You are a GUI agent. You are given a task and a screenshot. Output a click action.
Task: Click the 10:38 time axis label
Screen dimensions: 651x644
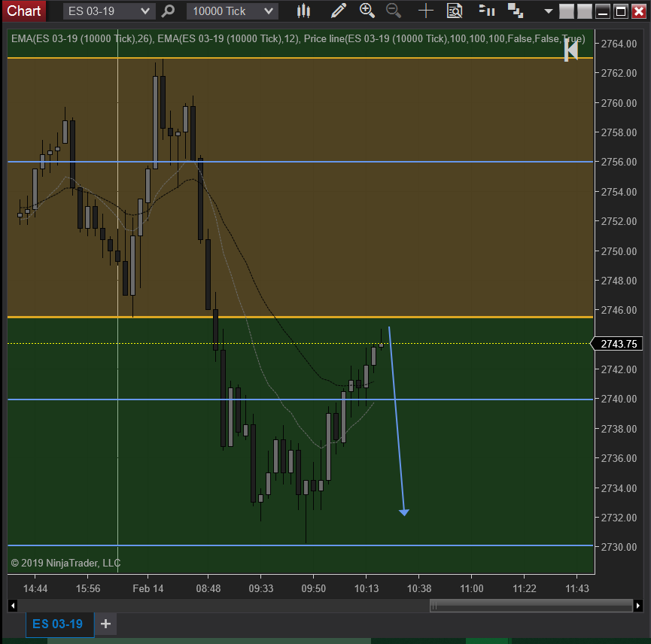[419, 588]
